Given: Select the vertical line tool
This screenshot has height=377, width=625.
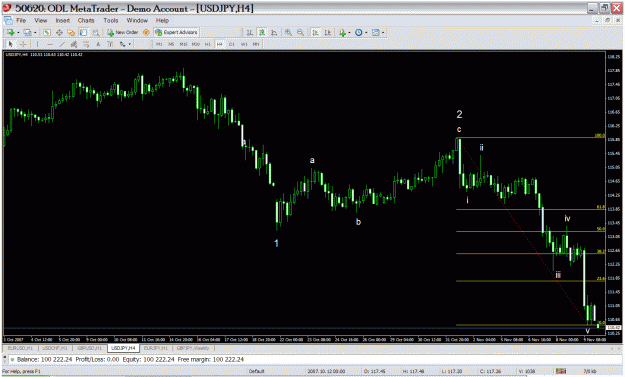Looking at the screenshot, I should tap(37, 44).
